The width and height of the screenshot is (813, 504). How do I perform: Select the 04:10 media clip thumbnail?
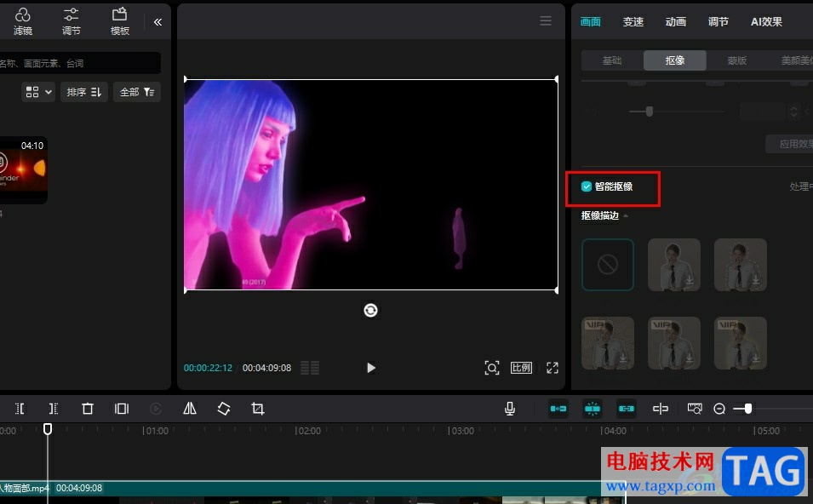[x=23, y=170]
